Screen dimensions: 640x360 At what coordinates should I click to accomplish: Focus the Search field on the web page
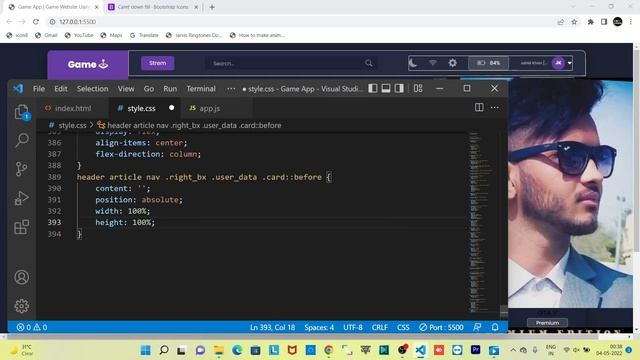tap(292, 63)
